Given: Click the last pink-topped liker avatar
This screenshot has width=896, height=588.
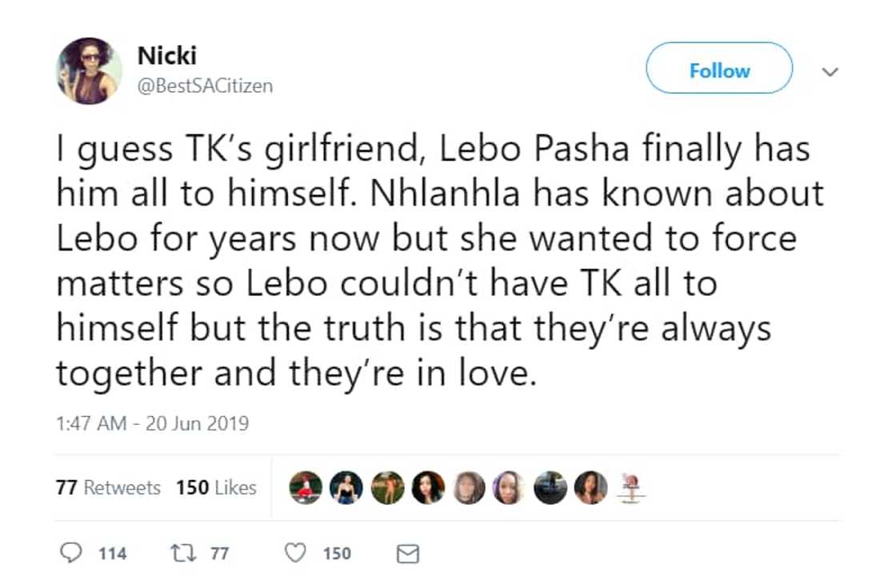Looking at the screenshot, I should tap(631, 487).
